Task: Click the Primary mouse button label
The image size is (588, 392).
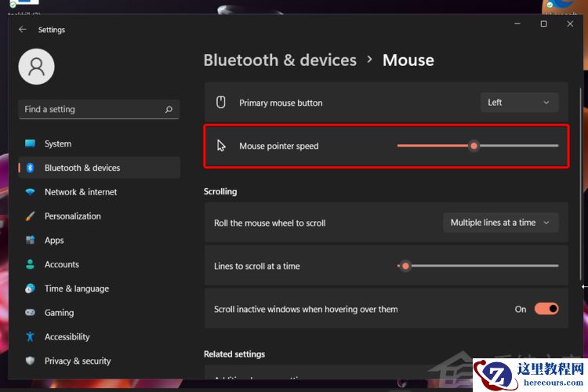Action: 281,103
